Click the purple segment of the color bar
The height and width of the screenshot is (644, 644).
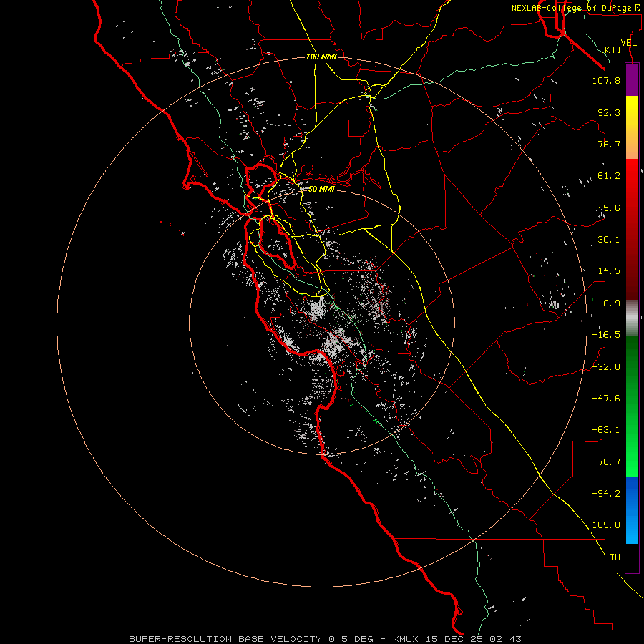tap(632, 79)
